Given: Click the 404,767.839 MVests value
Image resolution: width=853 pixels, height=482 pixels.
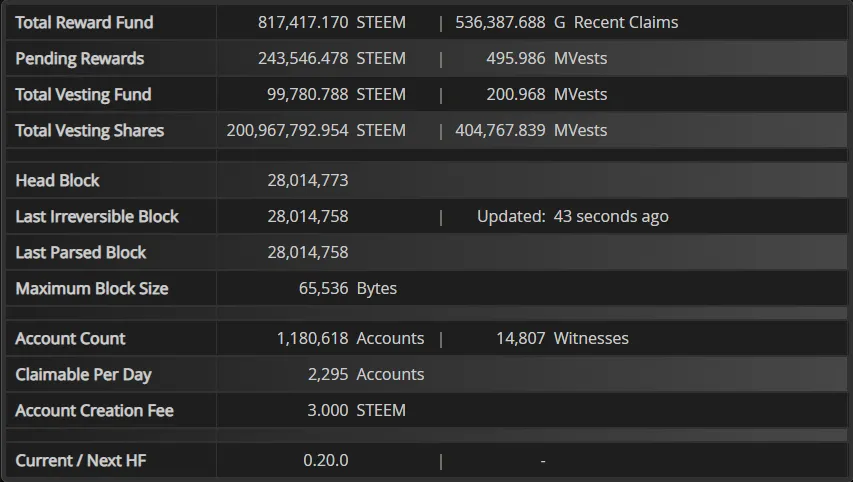Looking at the screenshot, I should point(531,131).
